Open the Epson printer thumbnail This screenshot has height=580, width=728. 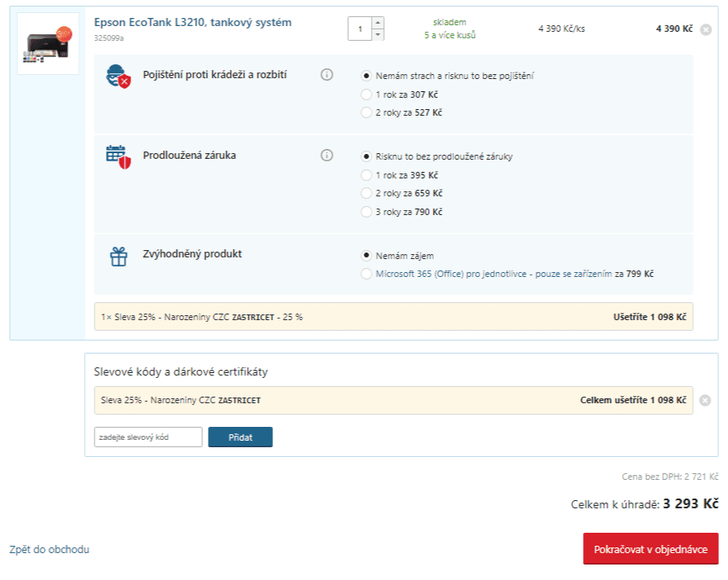48,44
